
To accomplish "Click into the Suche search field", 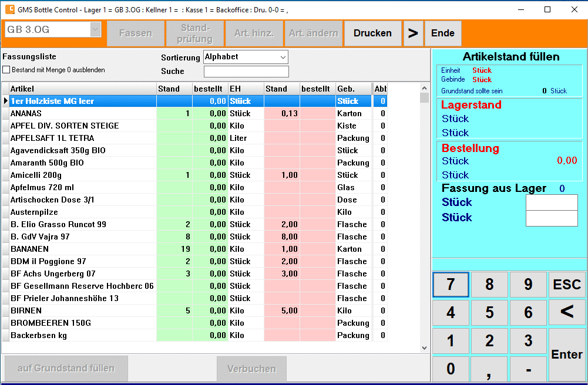I will [x=246, y=72].
